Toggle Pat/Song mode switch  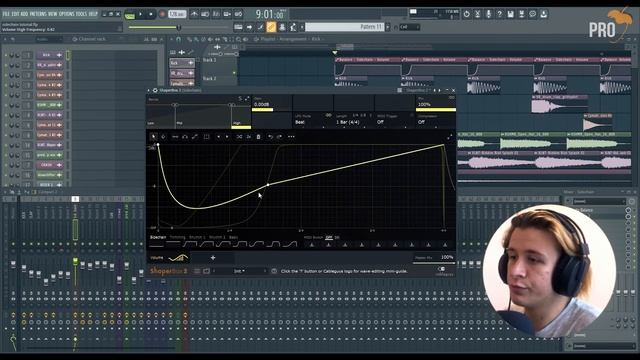130,15
